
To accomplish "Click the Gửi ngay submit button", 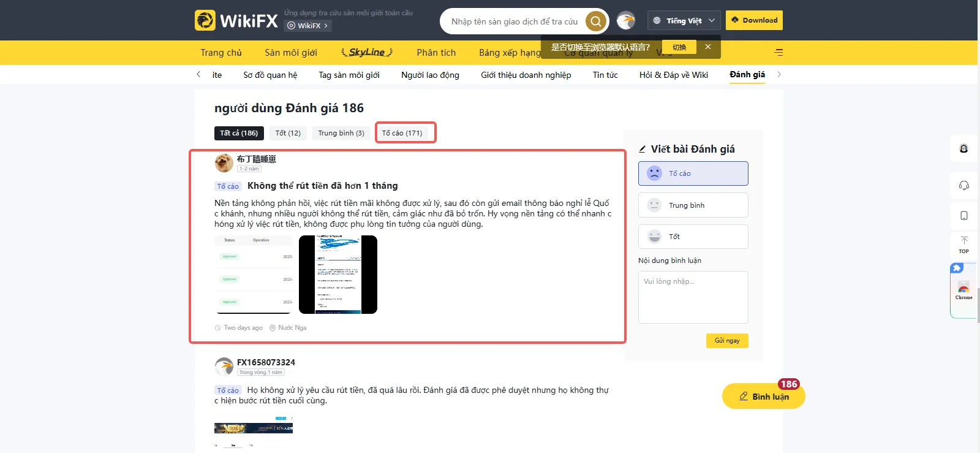I will click(x=727, y=341).
